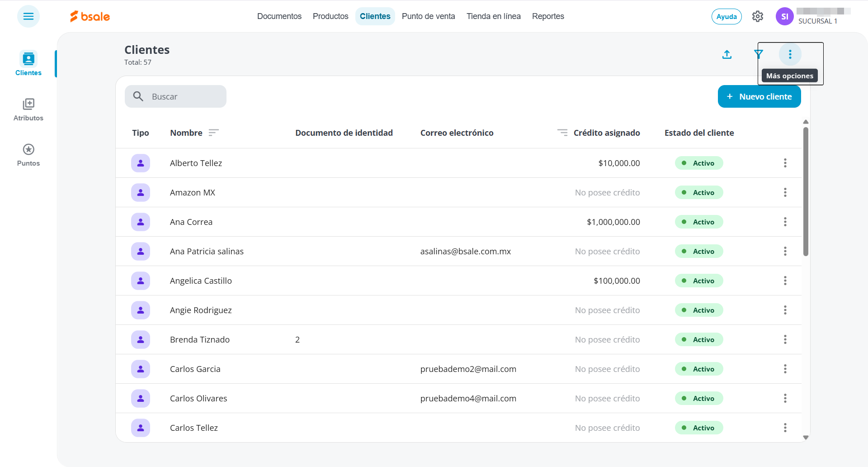Open Tienda en línea menu
Viewport: 868px width, 467px height.
(x=494, y=16)
